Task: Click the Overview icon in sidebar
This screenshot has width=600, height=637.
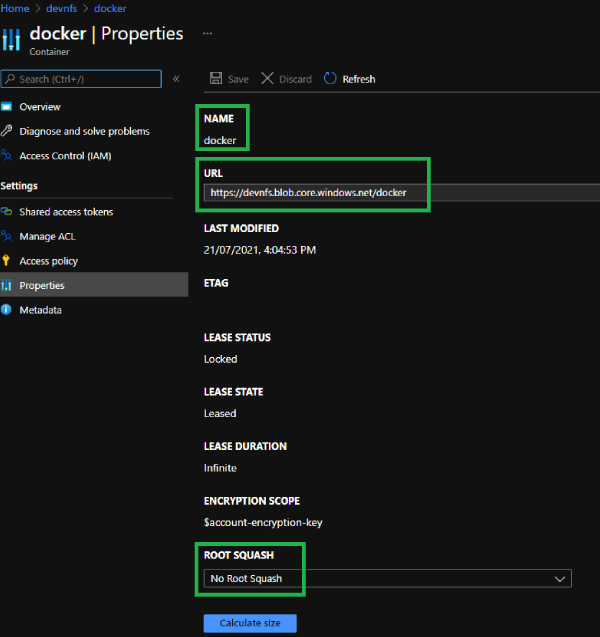Action: pyautogui.click(x=8, y=107)
